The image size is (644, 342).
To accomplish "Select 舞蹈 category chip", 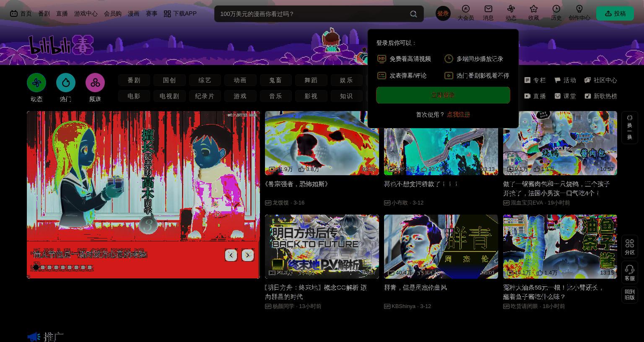I will tap(311, 80).
